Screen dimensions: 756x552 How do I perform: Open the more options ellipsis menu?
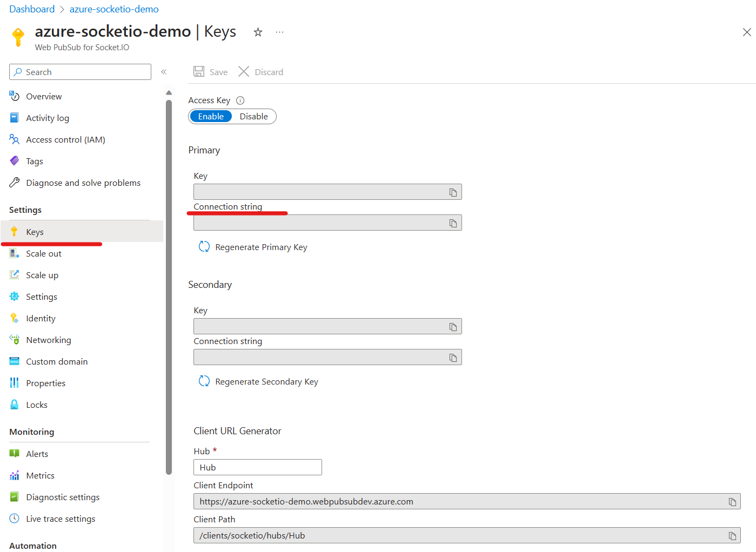click(279, 32)
